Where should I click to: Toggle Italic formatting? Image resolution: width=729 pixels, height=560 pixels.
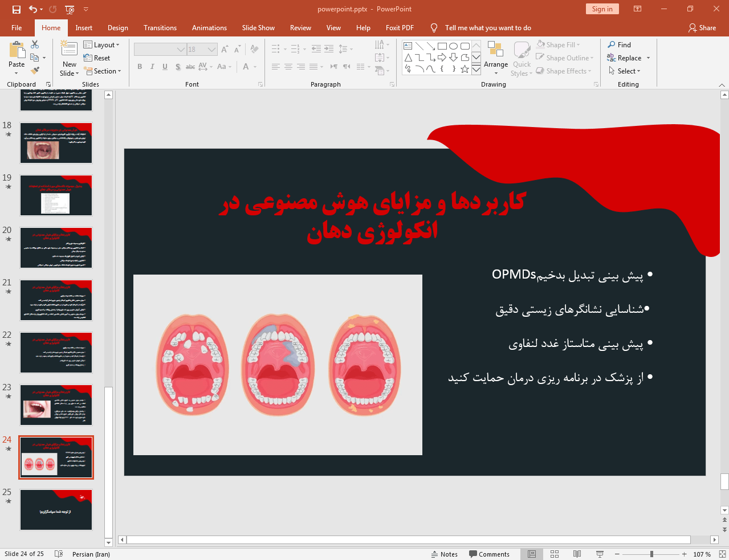[152, 67]
